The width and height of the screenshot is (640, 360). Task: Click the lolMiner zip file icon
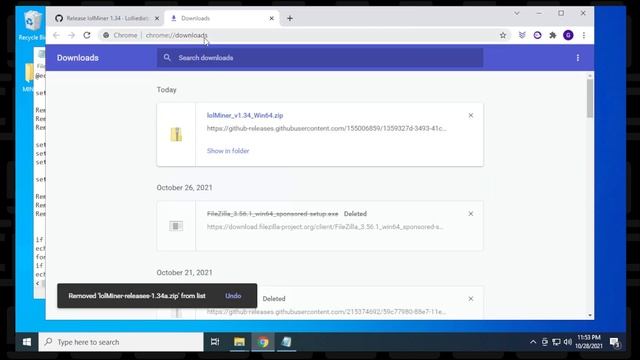coord(176,134)
